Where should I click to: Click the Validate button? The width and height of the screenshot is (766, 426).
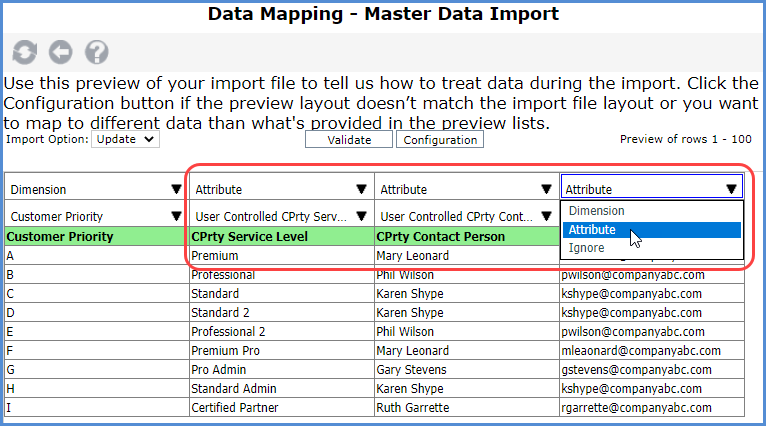[x=349, y=140]
